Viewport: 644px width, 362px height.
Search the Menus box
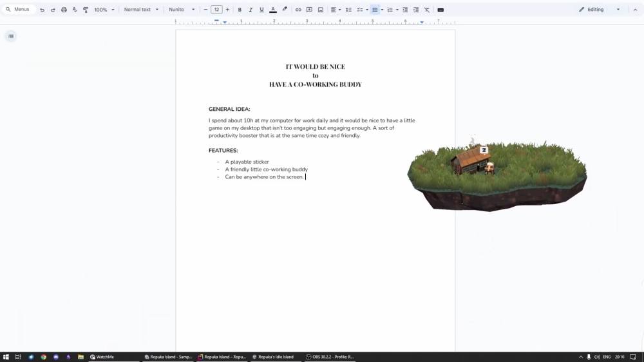pos(19,10)
